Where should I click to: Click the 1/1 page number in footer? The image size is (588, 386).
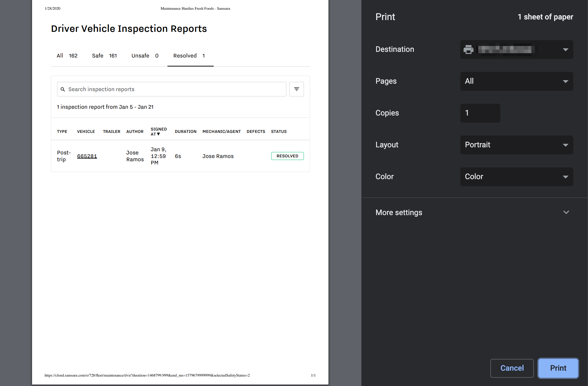pyautogui.click(x=313, y=375)
